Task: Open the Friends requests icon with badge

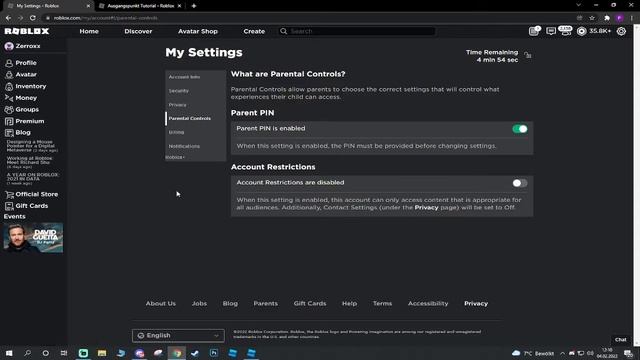Action: (565, 31)
